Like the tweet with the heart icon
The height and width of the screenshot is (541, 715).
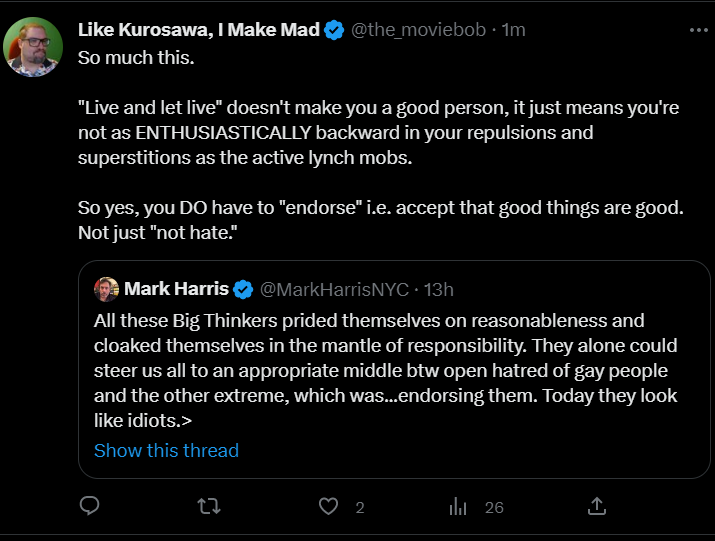point(328,506)
